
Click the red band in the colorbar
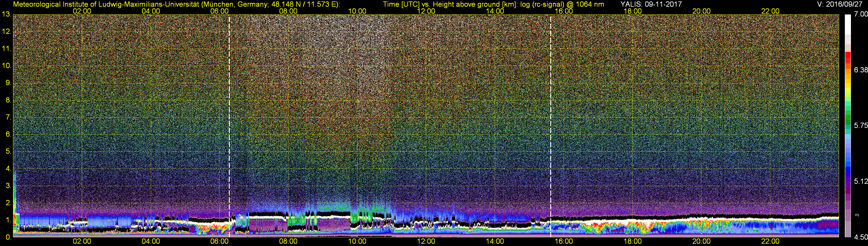pos(848,56)
